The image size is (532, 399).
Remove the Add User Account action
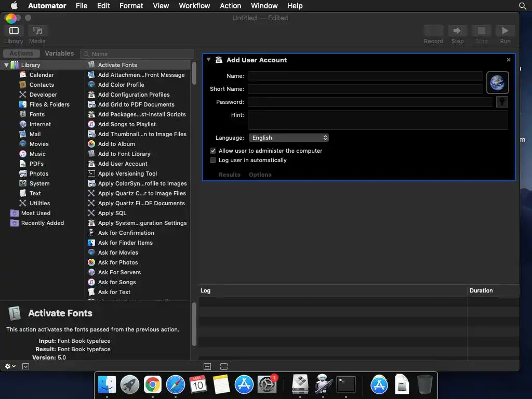pyautogui.click(x=508, y=60)
